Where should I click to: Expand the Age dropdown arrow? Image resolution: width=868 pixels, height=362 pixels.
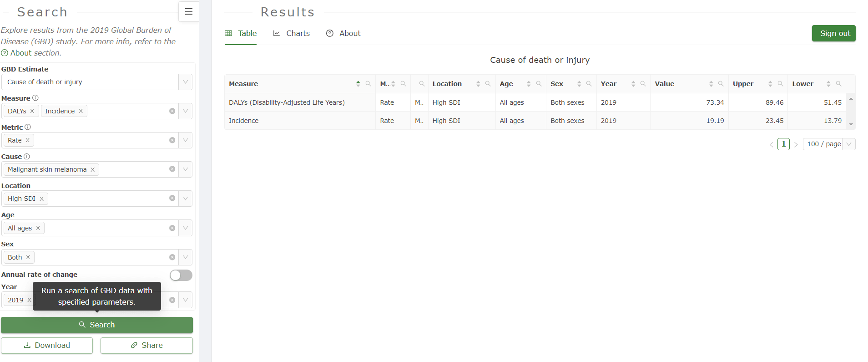coord(185,228)
